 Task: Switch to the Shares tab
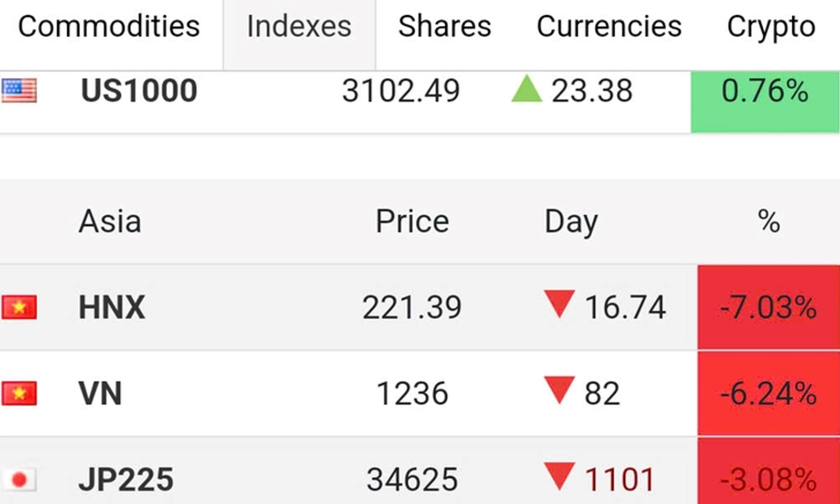(445, 26)
